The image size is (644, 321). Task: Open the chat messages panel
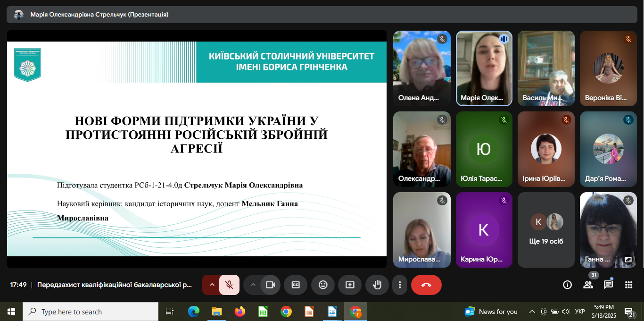pyautogui.click(x=608, y=285)
